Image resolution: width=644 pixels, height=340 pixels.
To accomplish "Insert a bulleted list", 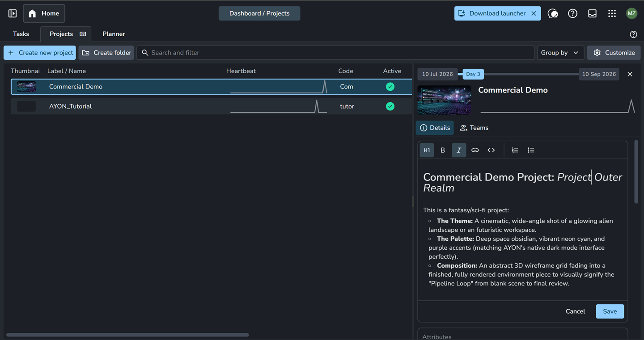I will click(x=531, y=150).
